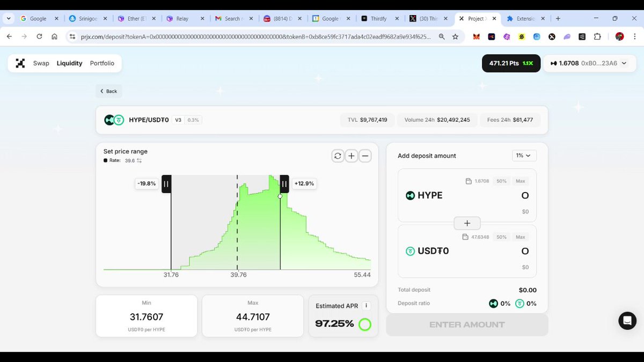Image resolution: width=644 pixels, height=362 pixels.
Task: Set USDT0 amount to Max
Action: point(520,237)
